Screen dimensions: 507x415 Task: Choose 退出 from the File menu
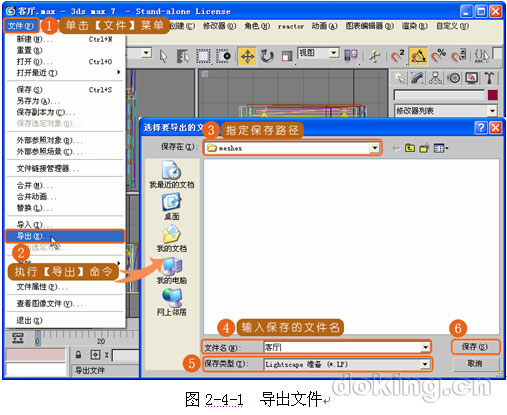[65, 321]
